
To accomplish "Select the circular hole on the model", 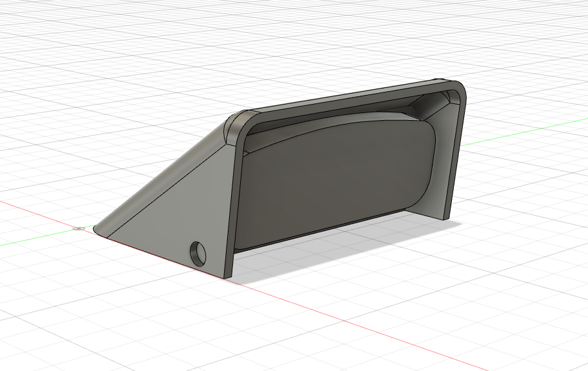I will pyautogui.click(x=198, y=254).
